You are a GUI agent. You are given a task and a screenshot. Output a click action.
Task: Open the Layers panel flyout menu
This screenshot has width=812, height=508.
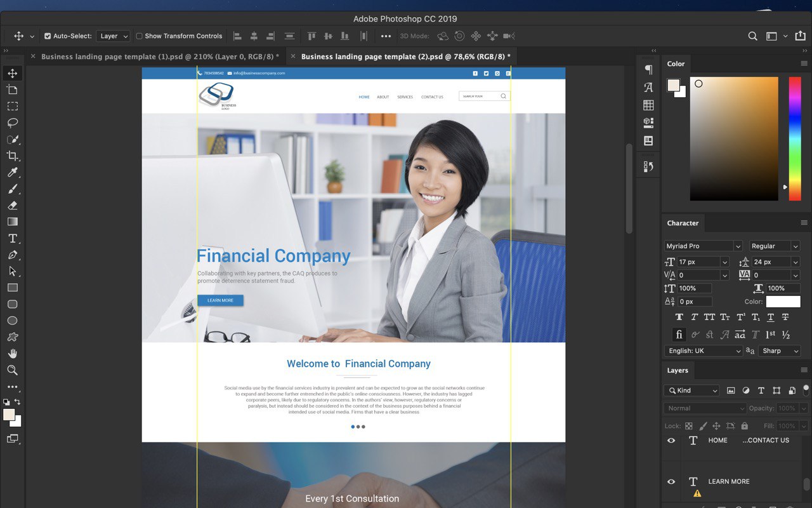[x=804, y=370]
